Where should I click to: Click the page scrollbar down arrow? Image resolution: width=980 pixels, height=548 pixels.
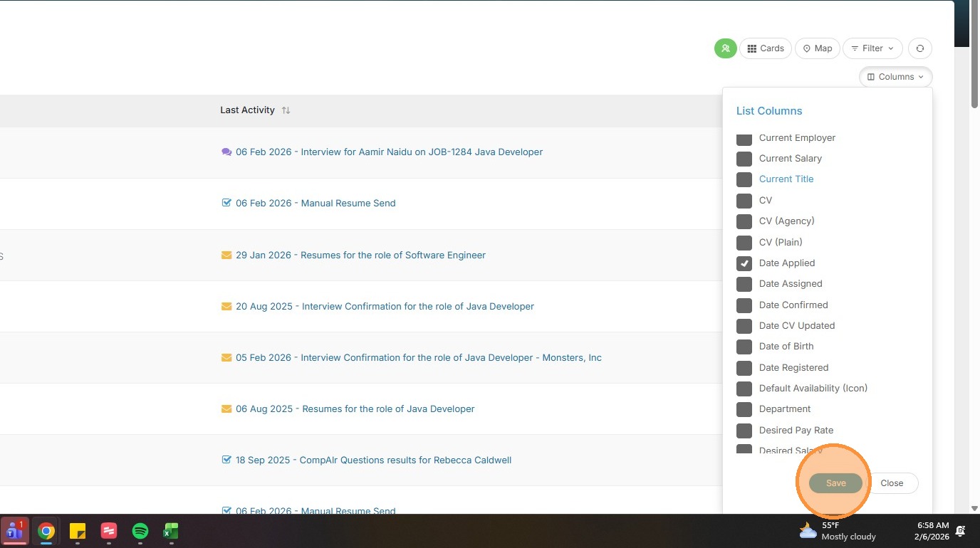point(975,508)
